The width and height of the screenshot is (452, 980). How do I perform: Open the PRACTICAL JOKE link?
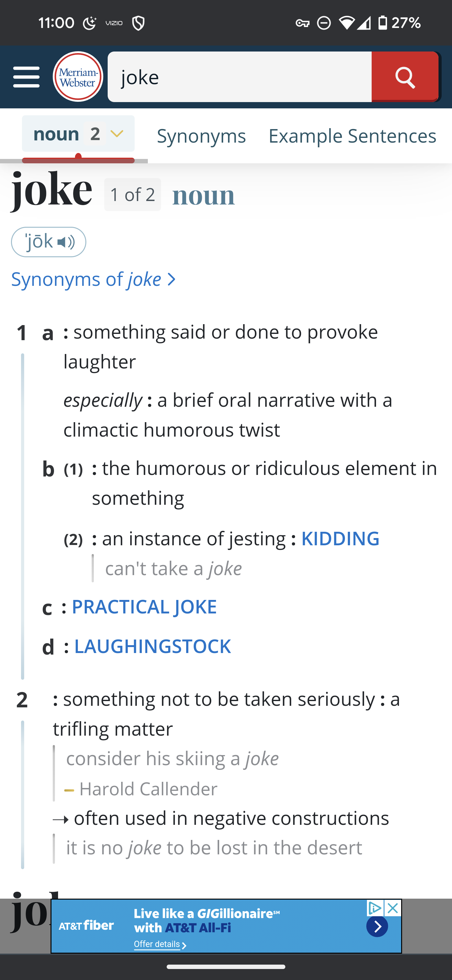(144, 607)
